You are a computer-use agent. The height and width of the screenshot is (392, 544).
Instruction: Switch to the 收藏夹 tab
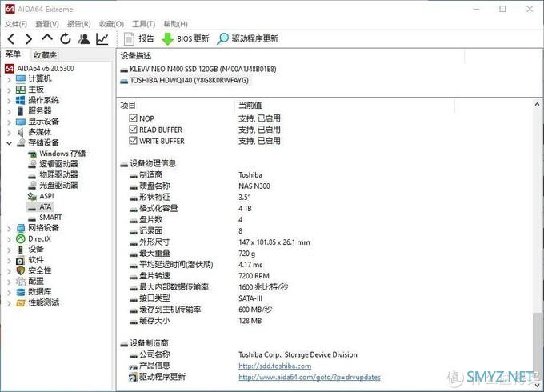[45, 55]
